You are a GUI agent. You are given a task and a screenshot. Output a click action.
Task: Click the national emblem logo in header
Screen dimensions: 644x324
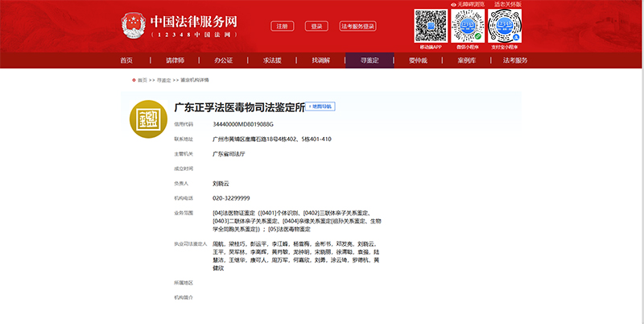coord(134,25)
